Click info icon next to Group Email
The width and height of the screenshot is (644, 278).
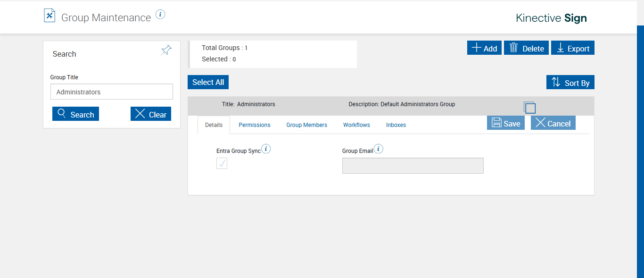pos(378,149)
